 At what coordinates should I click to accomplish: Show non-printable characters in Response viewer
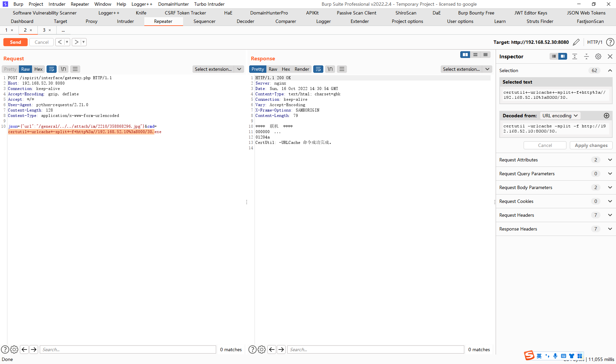[330, 69]
